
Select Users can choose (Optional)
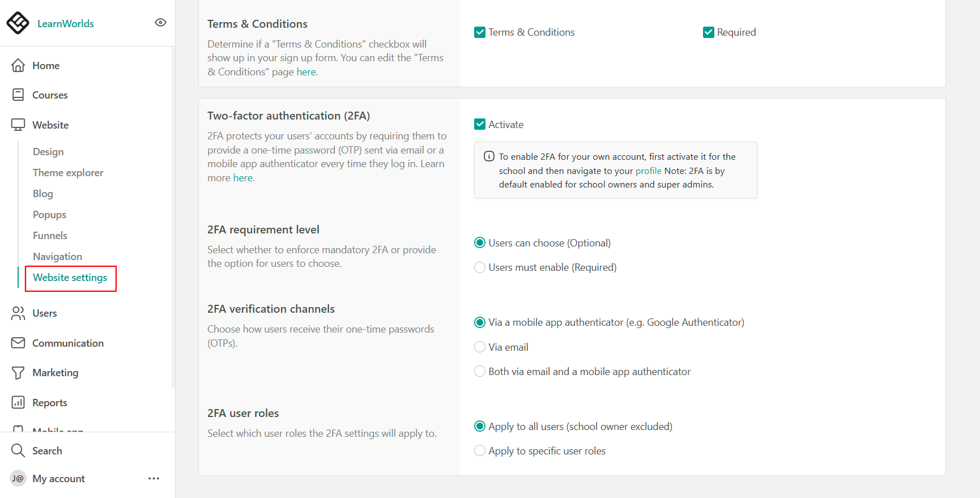pyautogui.click(x=480, y=243)
